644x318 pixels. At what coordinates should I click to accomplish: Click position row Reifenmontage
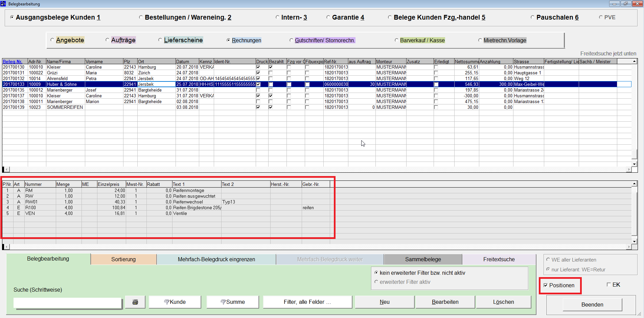[166, 190]
